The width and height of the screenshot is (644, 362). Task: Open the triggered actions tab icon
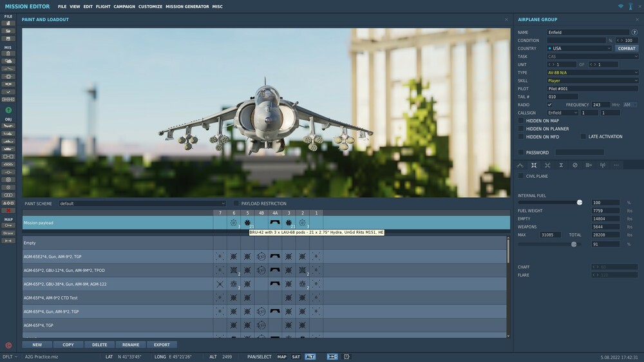tap(547, 165)
